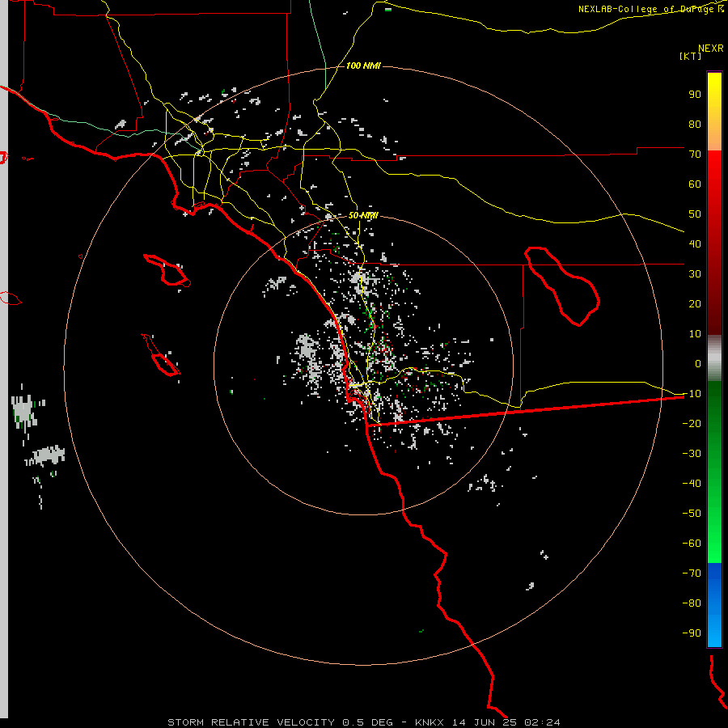Click the 0 value on velocity scale
This screenshot has height=728, width=728.
coord(698,363)
